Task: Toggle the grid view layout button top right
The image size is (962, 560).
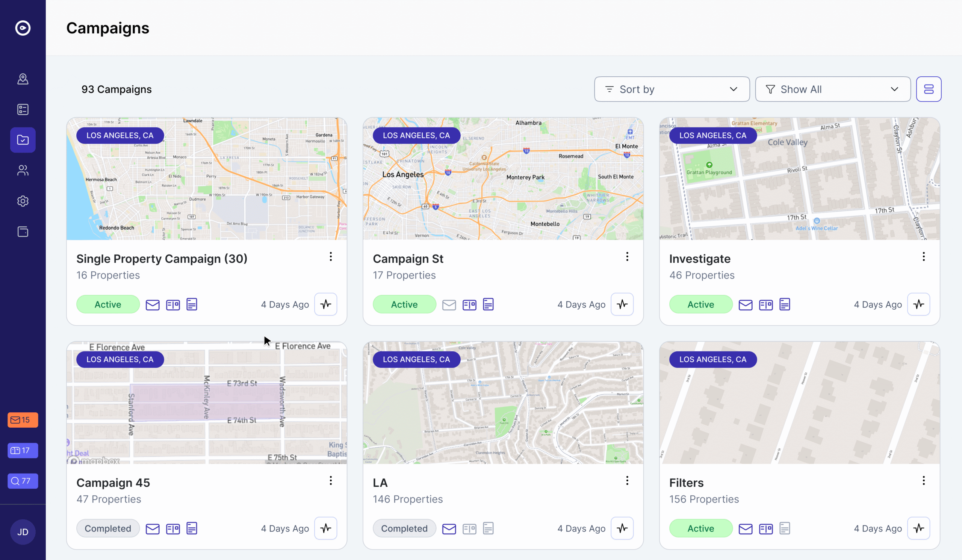Action: (x=929, y=89)
